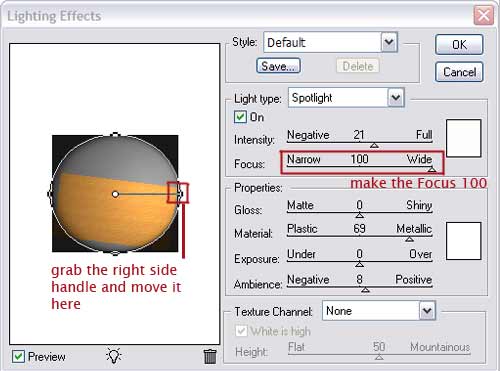Open the Style dropdown
The image size is (500, 371).
(x=389, y=42)
